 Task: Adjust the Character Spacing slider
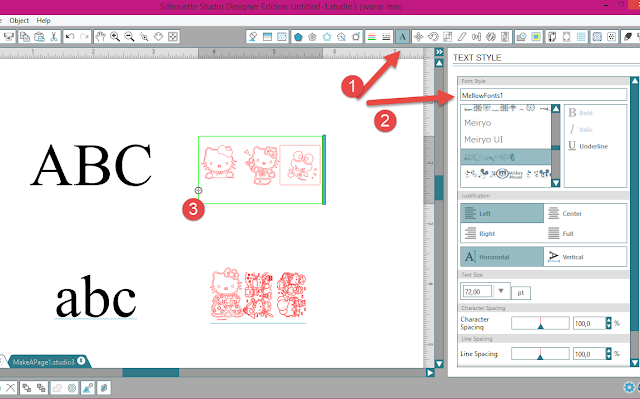click(x=540, y=323)
